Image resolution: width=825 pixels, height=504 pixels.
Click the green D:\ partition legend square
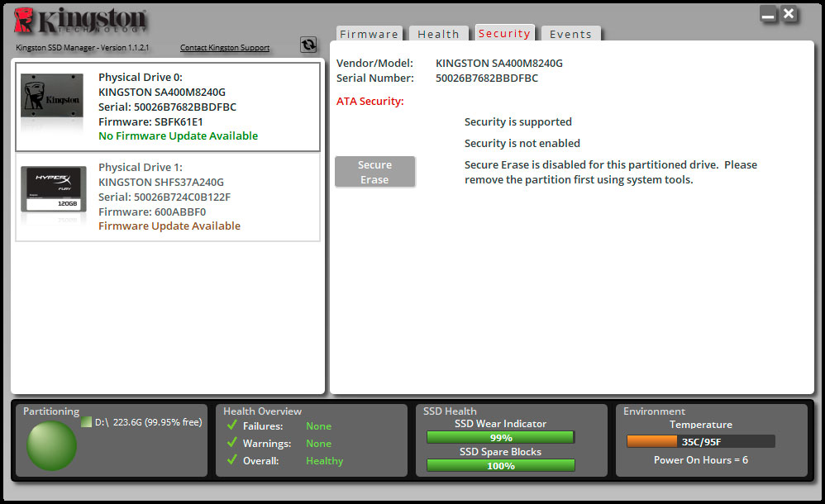tap(87, 422)
